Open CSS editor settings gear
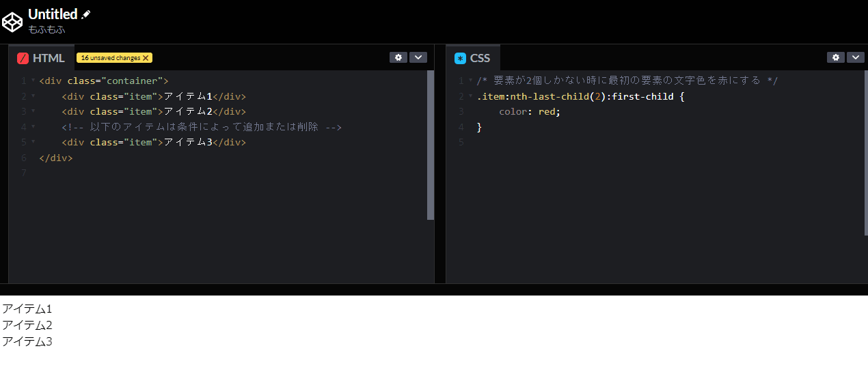This screenshot has width=868, height=383. pos(835,57)
